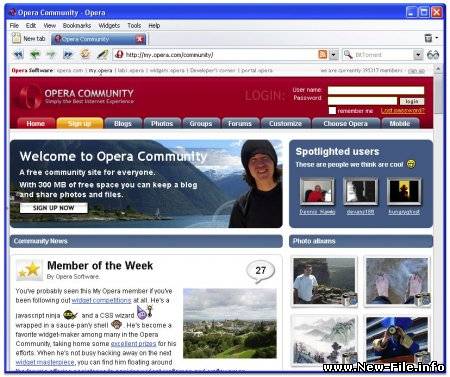This screenshot has width=450, height=377.
Task: Click the BitTorrent search field
Action: click(383, 55)
